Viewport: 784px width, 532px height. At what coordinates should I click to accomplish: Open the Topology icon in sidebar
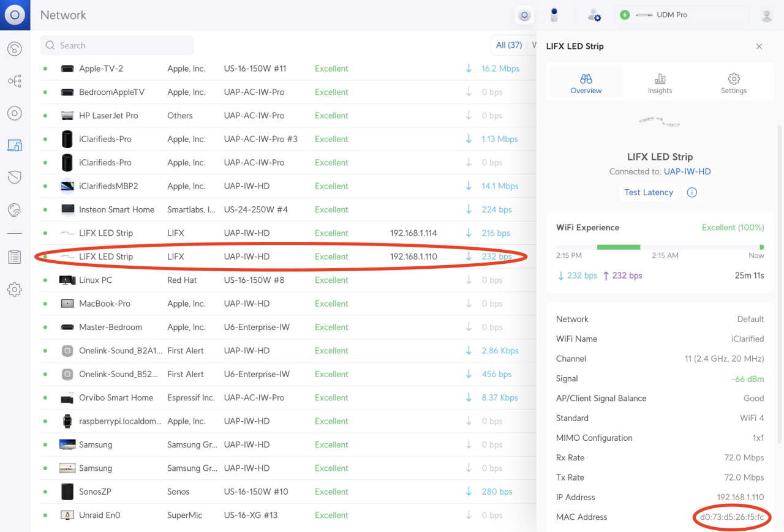[x=15, y=81]
